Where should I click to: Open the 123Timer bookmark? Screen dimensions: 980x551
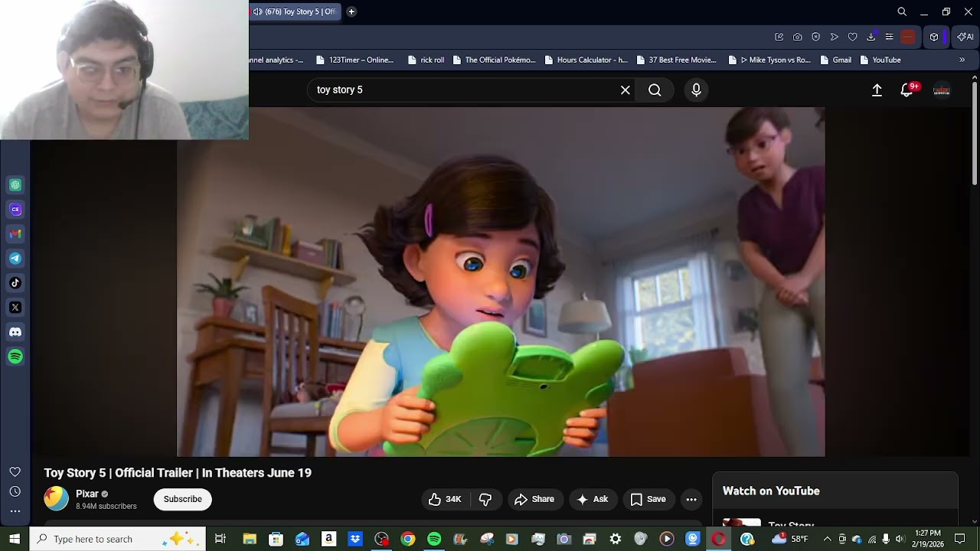tap(354, 60)
